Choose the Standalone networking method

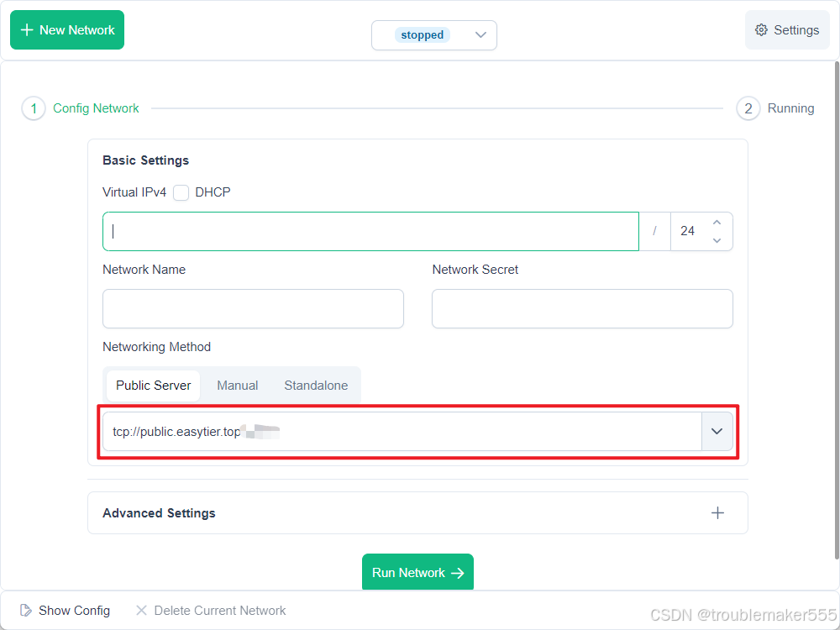[316, 386]
